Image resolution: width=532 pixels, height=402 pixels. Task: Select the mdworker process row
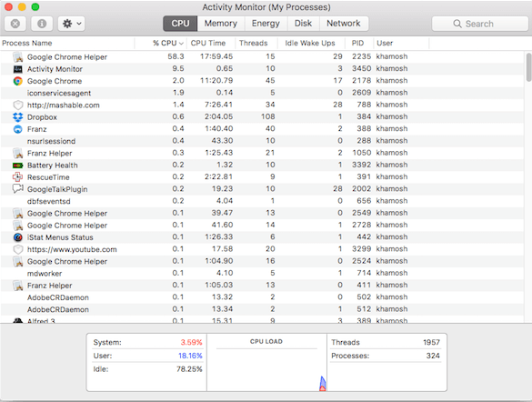(x=262, y=274)
